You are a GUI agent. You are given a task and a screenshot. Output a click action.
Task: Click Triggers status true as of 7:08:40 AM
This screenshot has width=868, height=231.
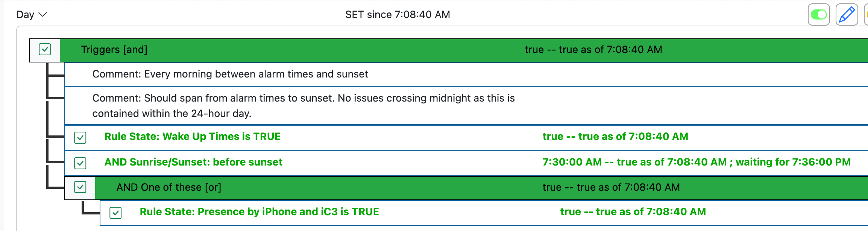pyautogui.click(x=593, y=50)
